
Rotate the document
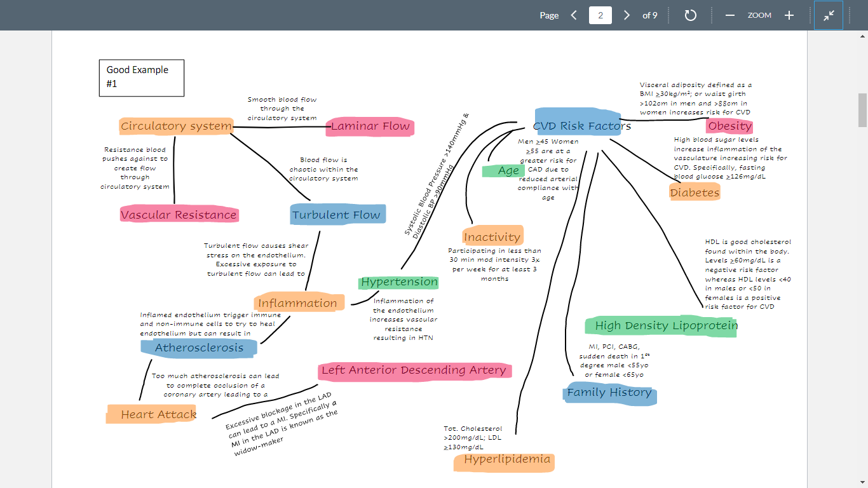[690, 15]
